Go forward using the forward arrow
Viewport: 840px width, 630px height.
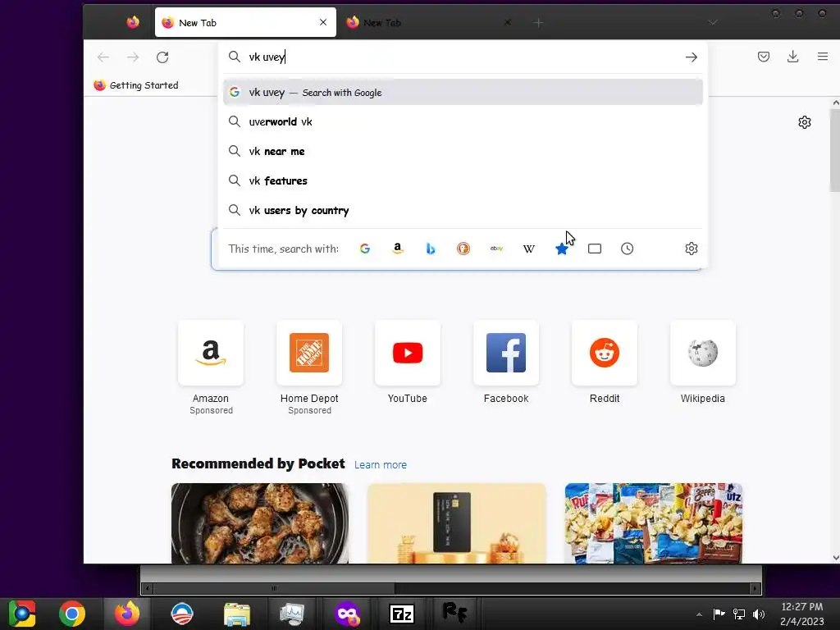point(133,57)
